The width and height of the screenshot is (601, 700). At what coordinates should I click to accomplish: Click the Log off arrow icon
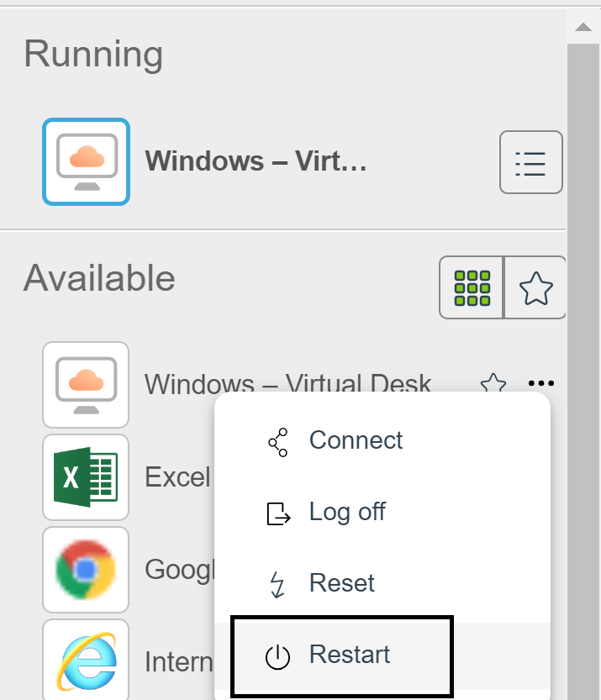[278, 513]
